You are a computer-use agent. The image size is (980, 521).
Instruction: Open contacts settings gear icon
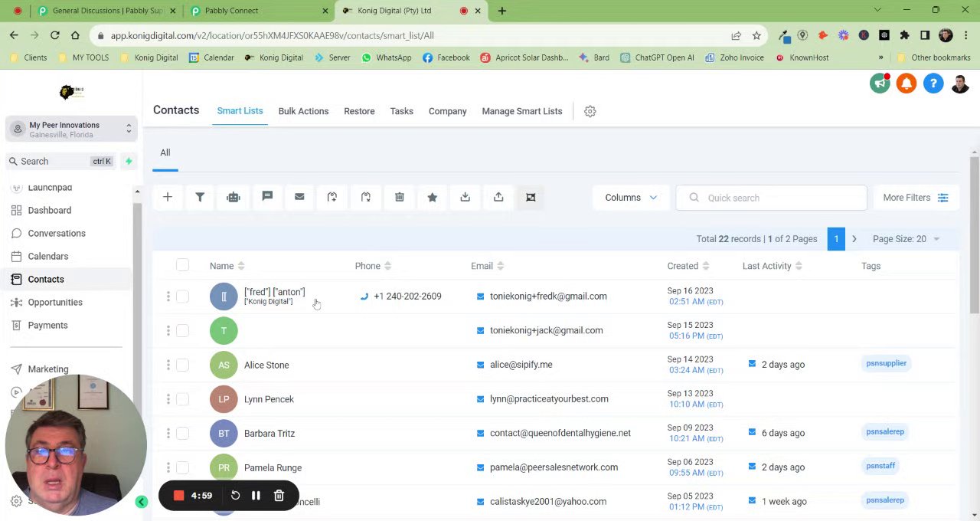(x=590, y=111)
